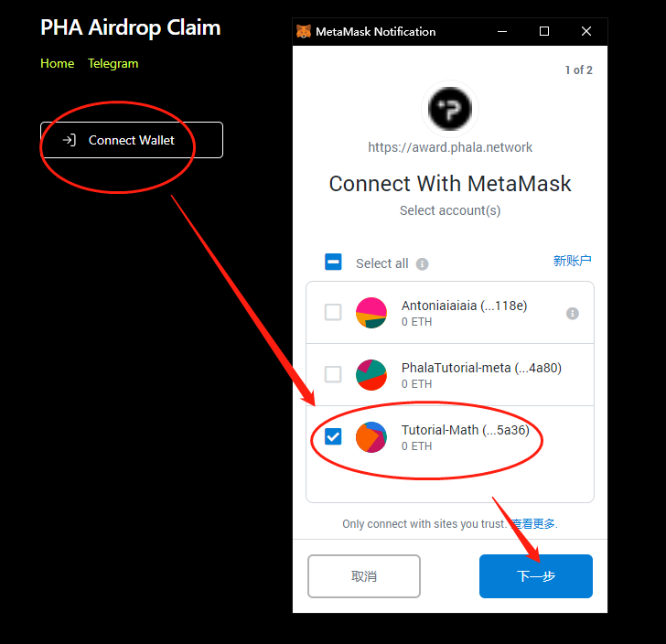This screenshot has height=644, width=666.
Task: Uncheck the Tutorial-Math account checkbox
Action: 333,436
